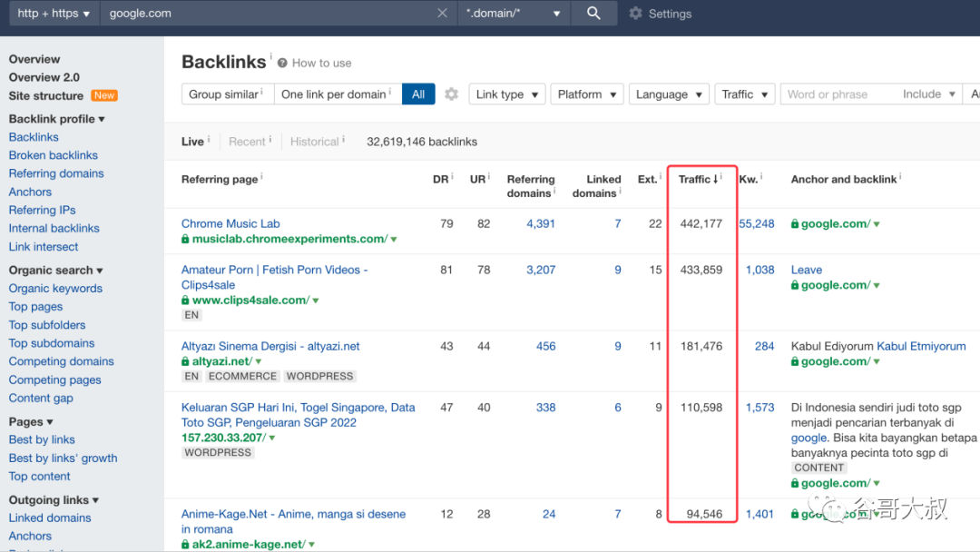Open the *.domain/* mode dropdown
Image resolution: width=980 pixels, height=552 pixels.
click(x=514, y=13)
